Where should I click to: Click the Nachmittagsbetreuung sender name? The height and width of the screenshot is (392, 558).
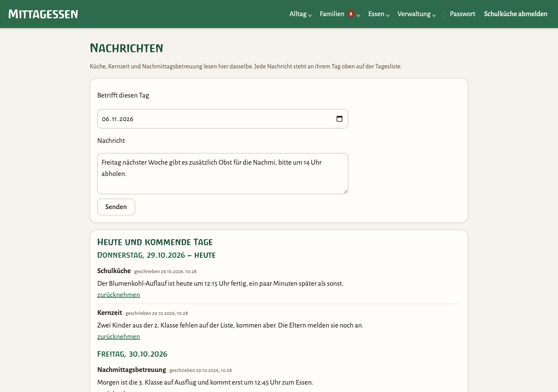click(x=132, y=370)
